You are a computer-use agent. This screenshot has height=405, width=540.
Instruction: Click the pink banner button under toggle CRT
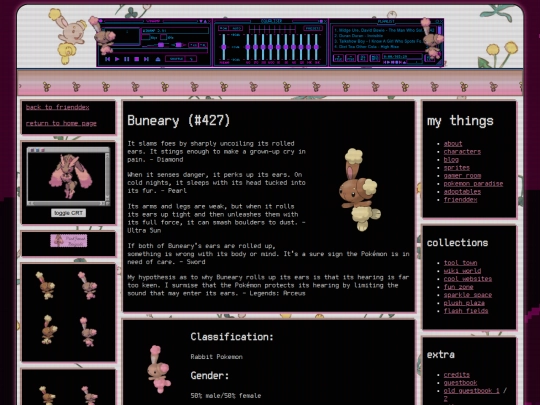pyautogui.click(x=69, y=241)
